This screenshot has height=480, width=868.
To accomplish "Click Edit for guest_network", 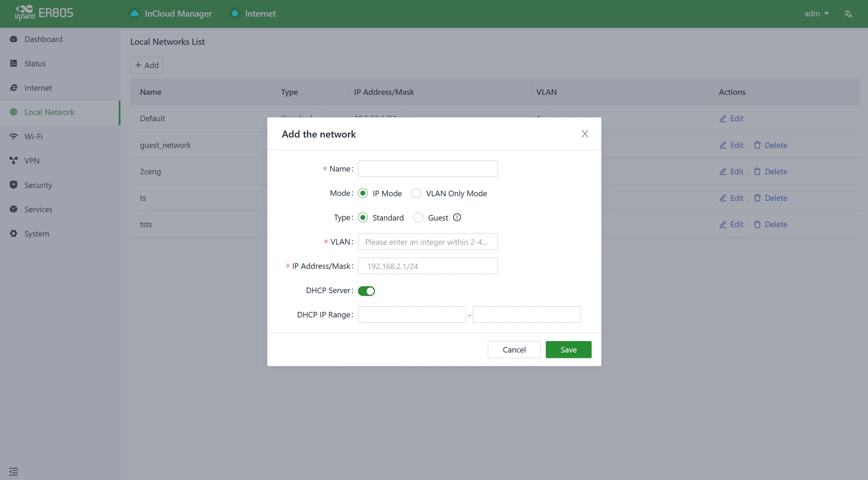I will point(731,145).
